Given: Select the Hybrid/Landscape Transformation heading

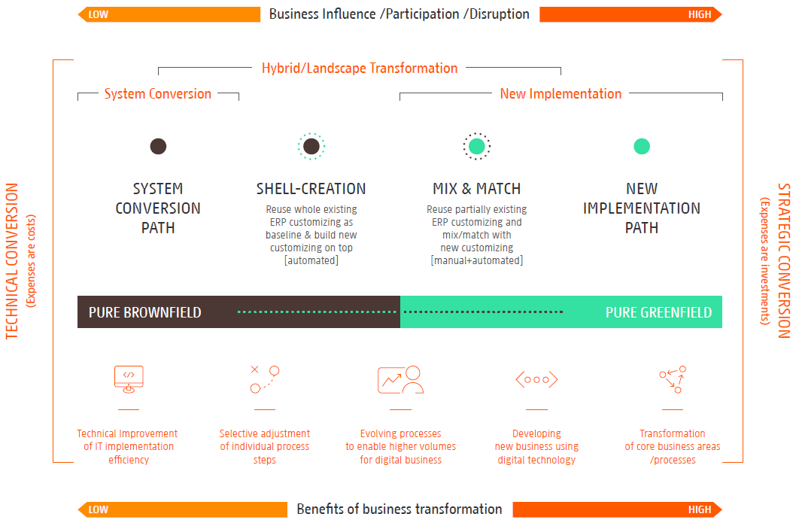Looking at the screenshot, I should click(360, 68).
